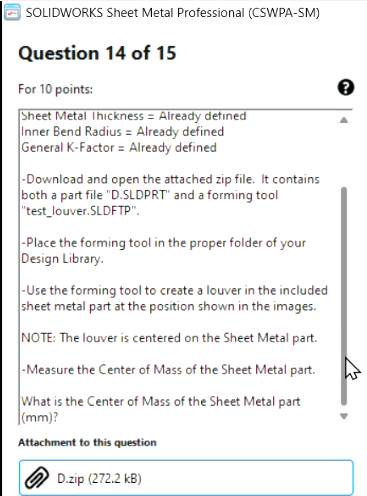Viewport: 367px width, 496px height.
Task: Click the scroll up arrow of question text
Action: tap(344, 120)
